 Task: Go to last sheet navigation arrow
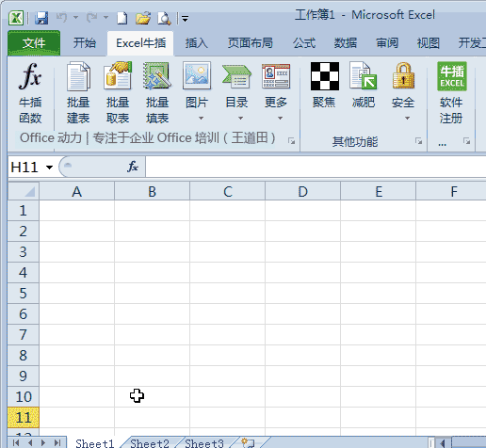pyautogui.click(x=57, y=442)
